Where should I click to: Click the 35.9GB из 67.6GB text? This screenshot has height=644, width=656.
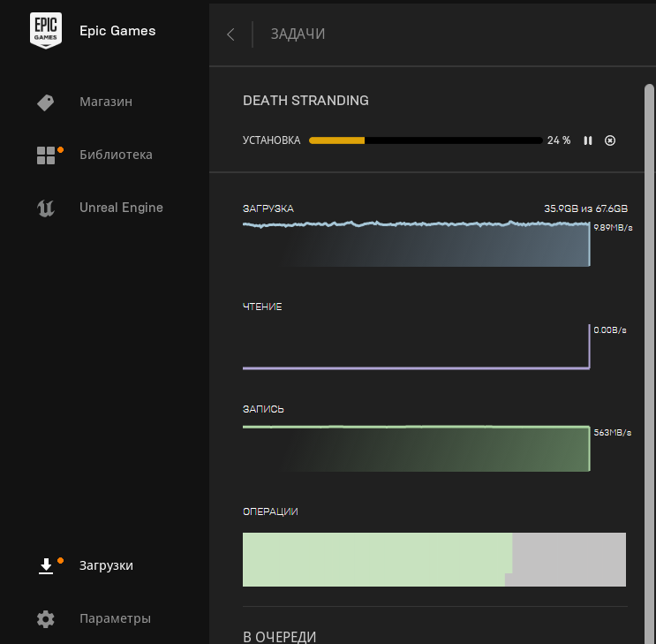click(x=585, y=208)
